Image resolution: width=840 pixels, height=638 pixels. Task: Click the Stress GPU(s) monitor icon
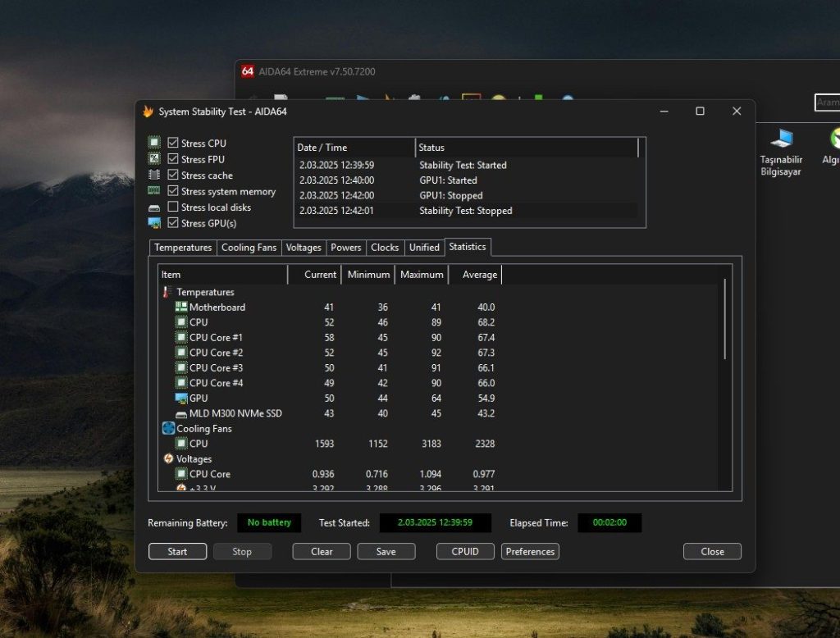154,223
